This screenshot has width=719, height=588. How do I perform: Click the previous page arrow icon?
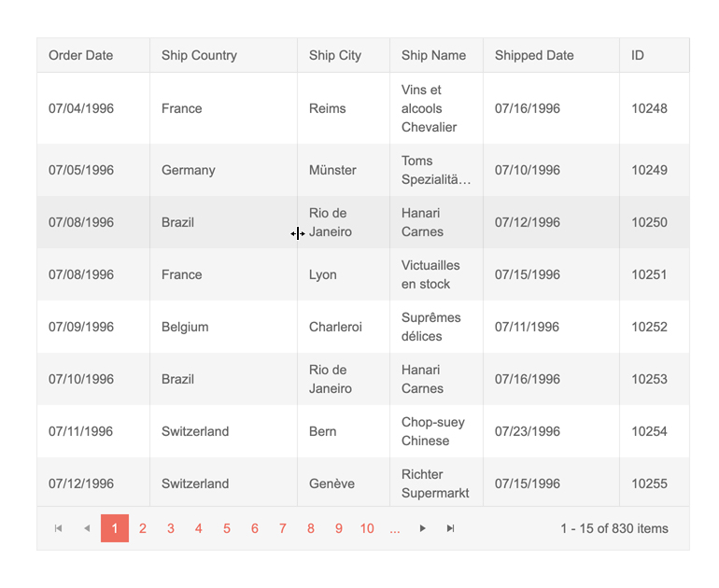(87, 528)
